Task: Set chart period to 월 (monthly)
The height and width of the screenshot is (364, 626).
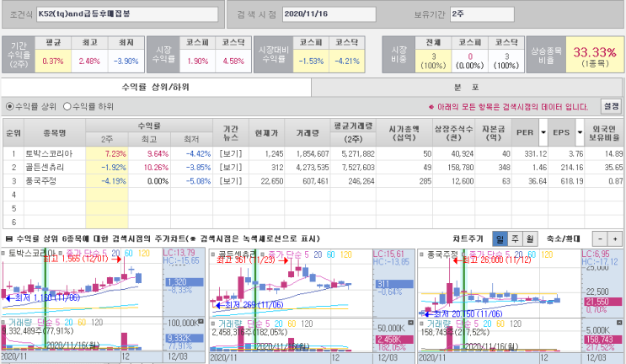Action: 530,238
